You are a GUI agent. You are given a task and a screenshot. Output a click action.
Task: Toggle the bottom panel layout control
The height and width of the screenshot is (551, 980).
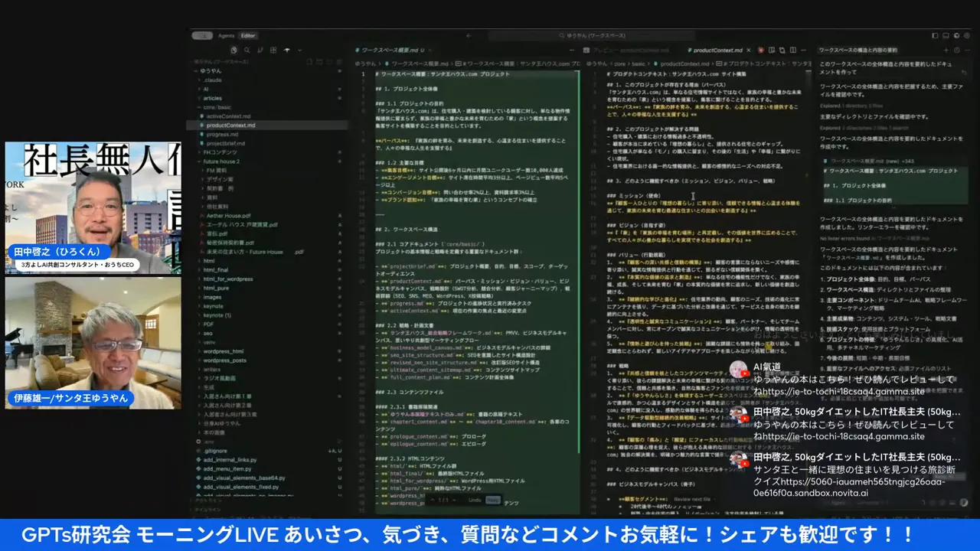946,35
